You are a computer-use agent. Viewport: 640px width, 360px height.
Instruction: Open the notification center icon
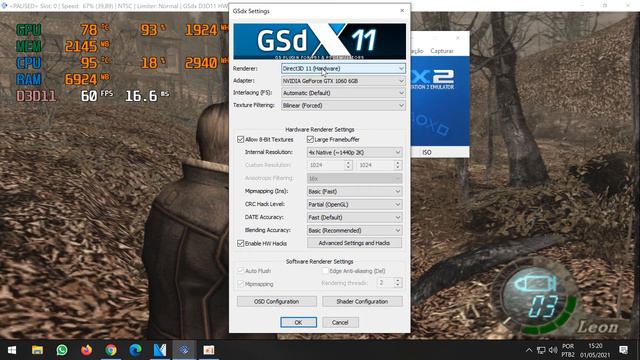pos(623,350)
